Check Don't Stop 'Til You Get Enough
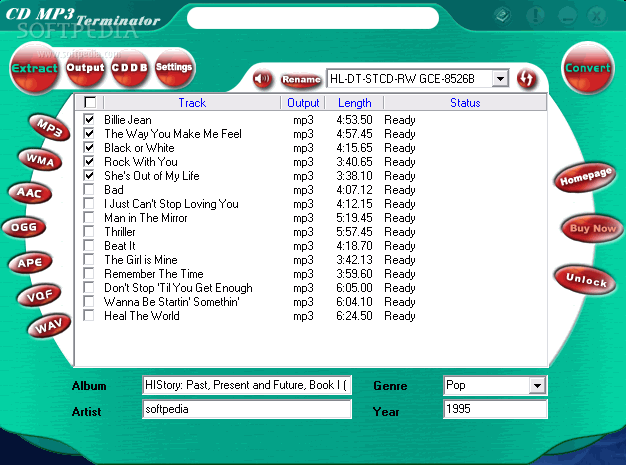Image resolution: width=626 pixels, height=465 pixels. (x=89, y=287)
